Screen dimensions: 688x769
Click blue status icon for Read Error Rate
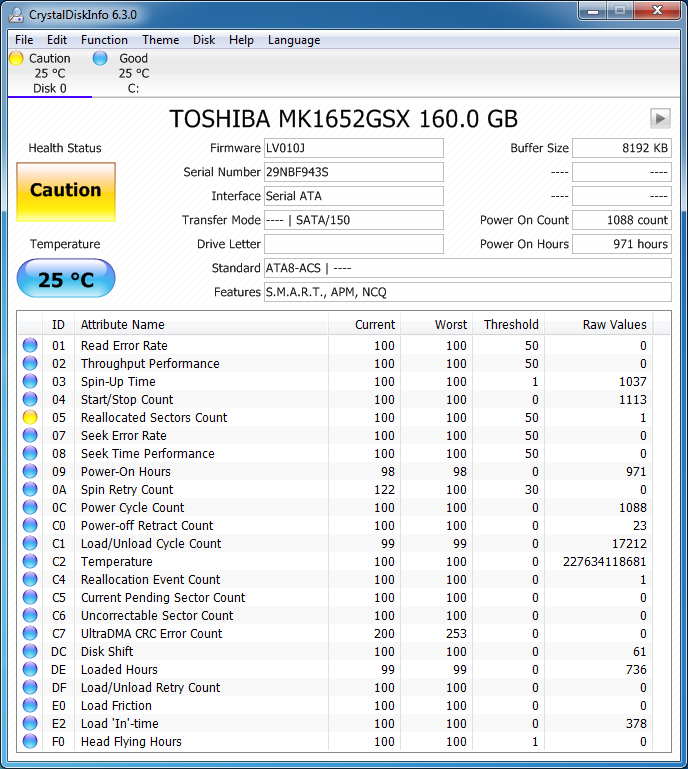[x=30, y=345]
